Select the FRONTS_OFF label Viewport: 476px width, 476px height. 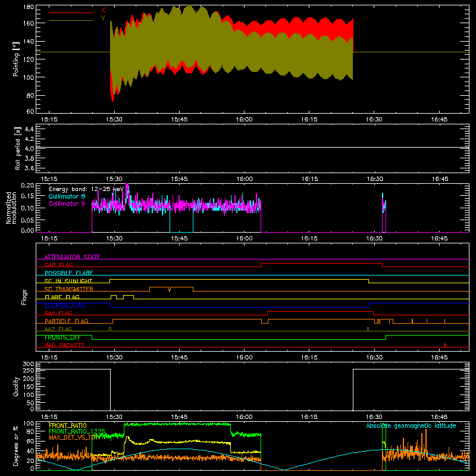[62, 337]
